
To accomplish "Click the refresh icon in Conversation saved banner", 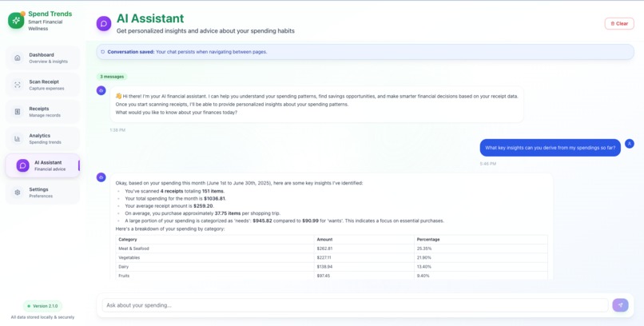I will [103, 52].
